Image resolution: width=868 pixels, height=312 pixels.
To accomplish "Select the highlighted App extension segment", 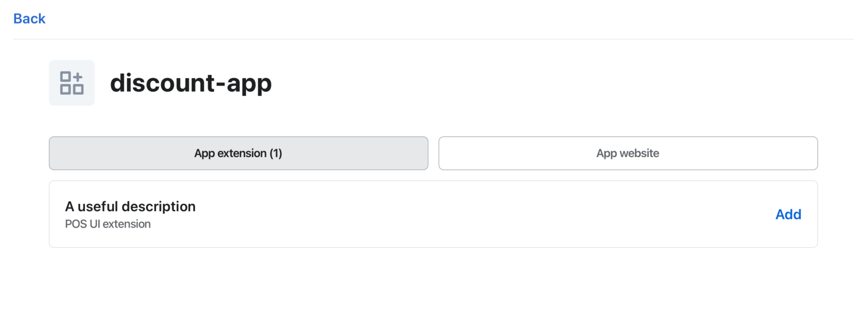I will [238, 153].
